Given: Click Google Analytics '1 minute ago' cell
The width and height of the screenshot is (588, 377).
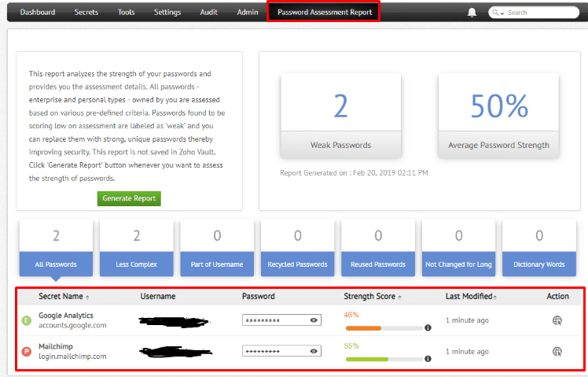Looking at the screenshot, I should (x=467, y=320).
